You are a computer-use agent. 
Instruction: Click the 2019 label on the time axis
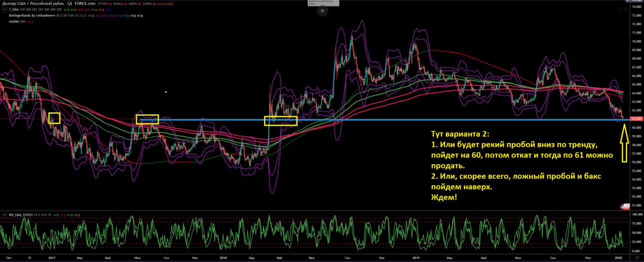pos(417,257)
